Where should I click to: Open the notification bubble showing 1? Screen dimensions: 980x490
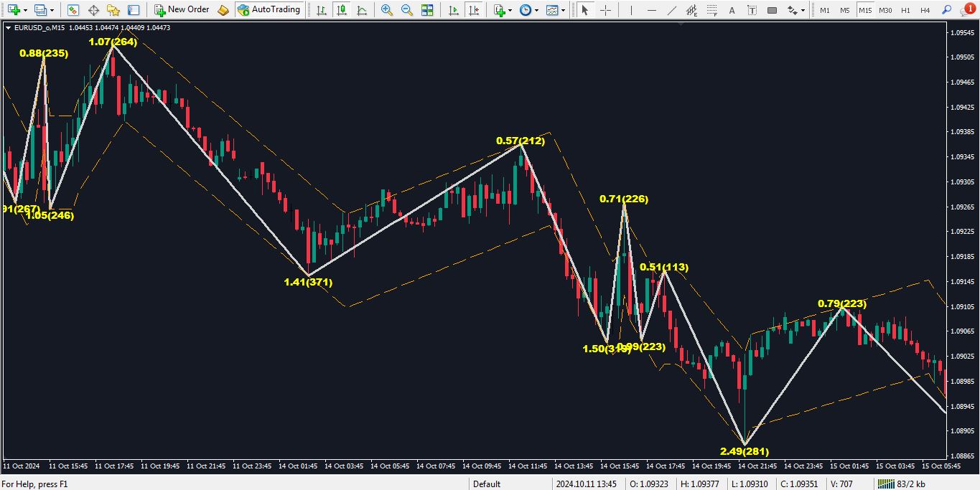point(969,9)
